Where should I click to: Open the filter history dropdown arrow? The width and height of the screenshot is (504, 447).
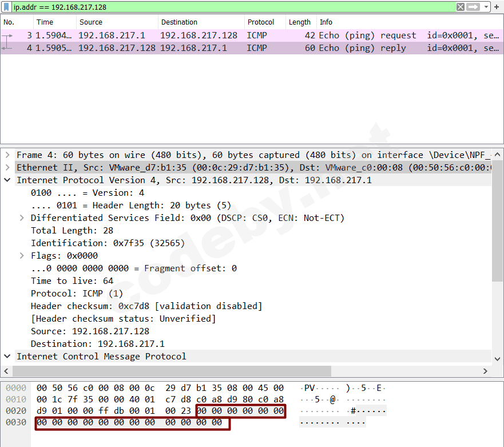click(x=486, y=7)
